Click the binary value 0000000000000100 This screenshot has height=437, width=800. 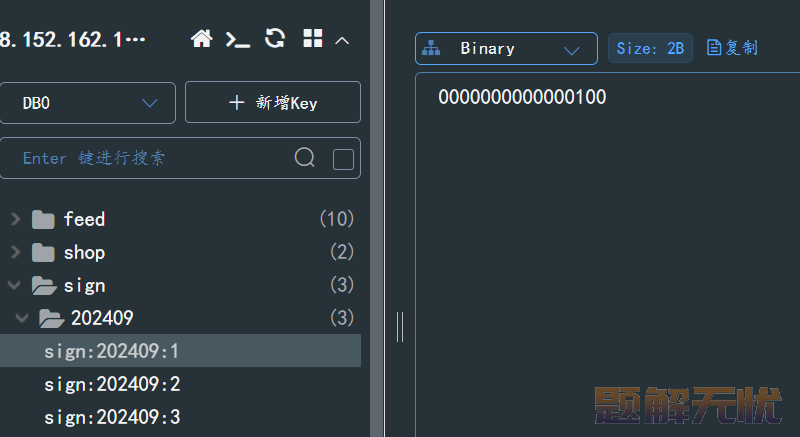coord(522,97)
